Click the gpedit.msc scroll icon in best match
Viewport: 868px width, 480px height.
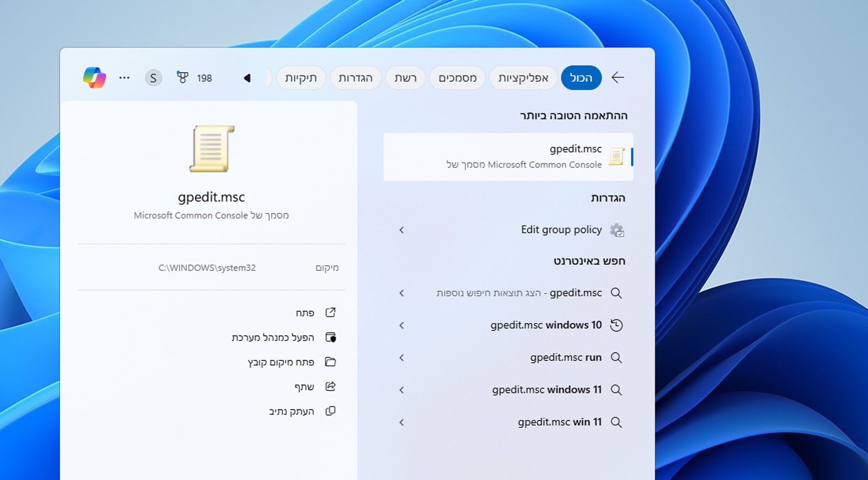pos(616,156)
